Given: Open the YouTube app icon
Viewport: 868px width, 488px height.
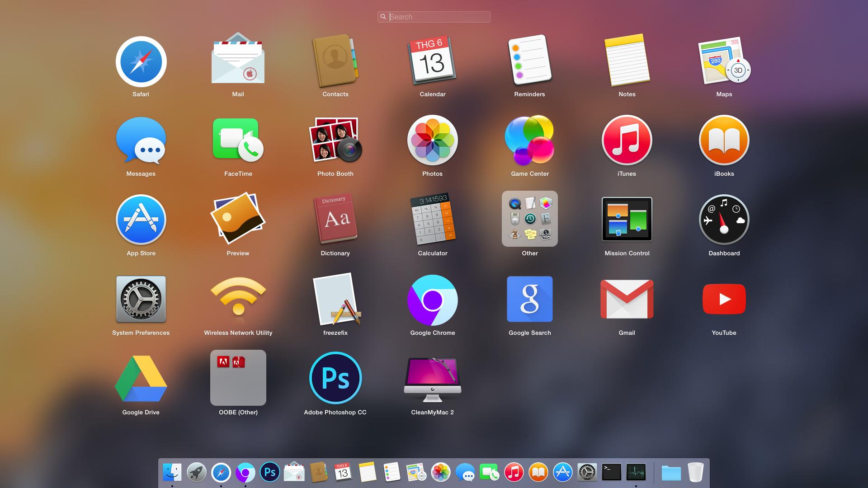Looking at the screenshot, I should click(x=724, y=299).
